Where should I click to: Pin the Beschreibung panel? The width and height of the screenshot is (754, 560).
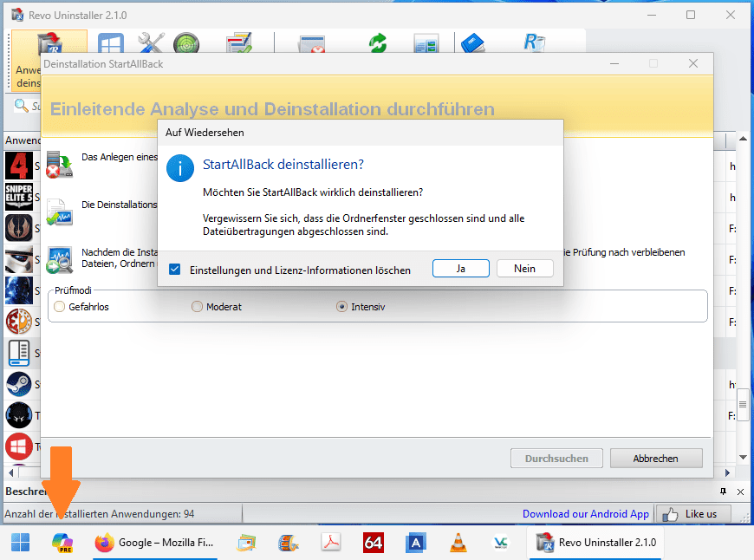(x=723, y=492)
